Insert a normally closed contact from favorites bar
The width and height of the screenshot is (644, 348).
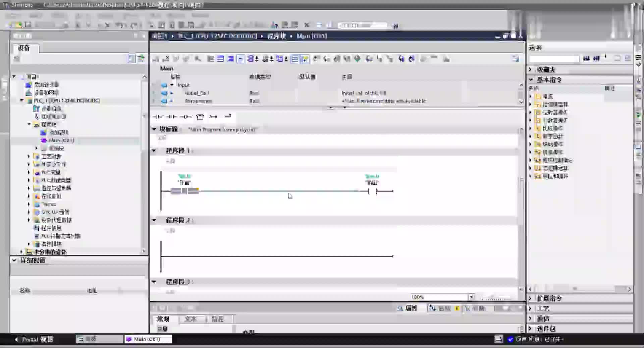pyautogui.click(x=171, y=117)
